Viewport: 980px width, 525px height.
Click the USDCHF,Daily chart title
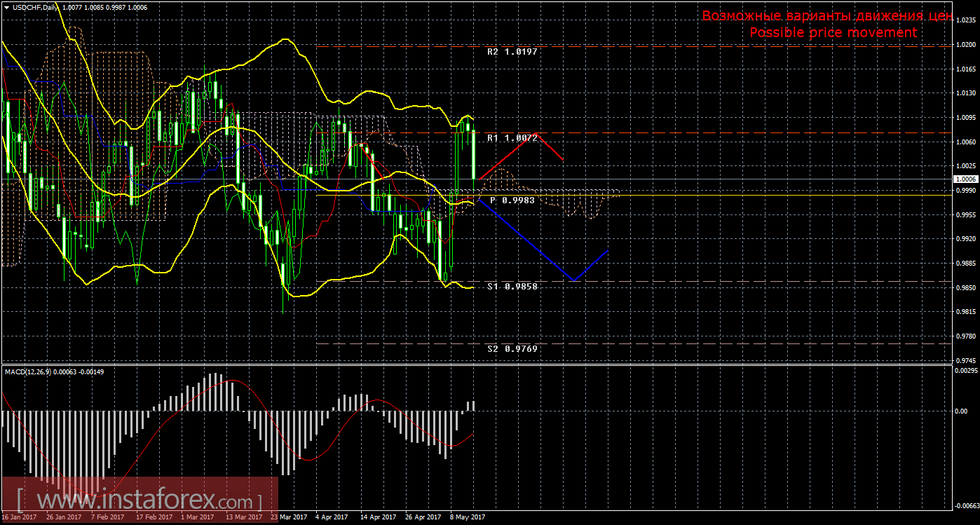pos(31,7)
